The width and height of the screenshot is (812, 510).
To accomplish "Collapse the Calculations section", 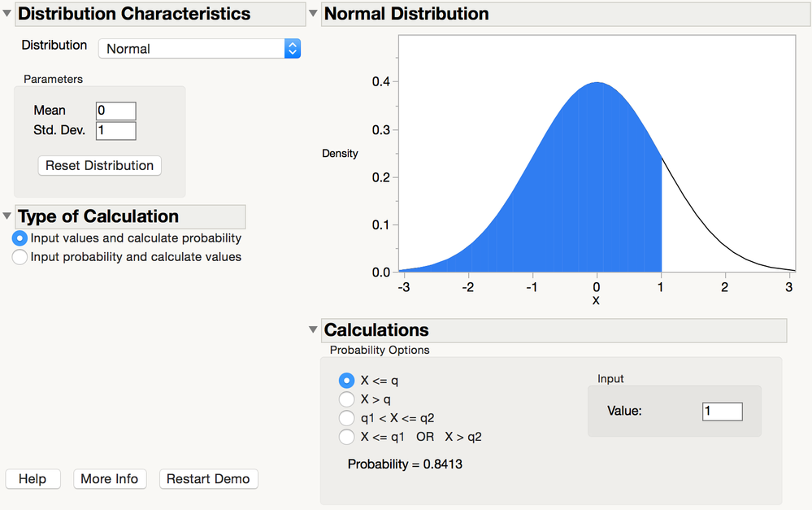I will pos(313,329).
